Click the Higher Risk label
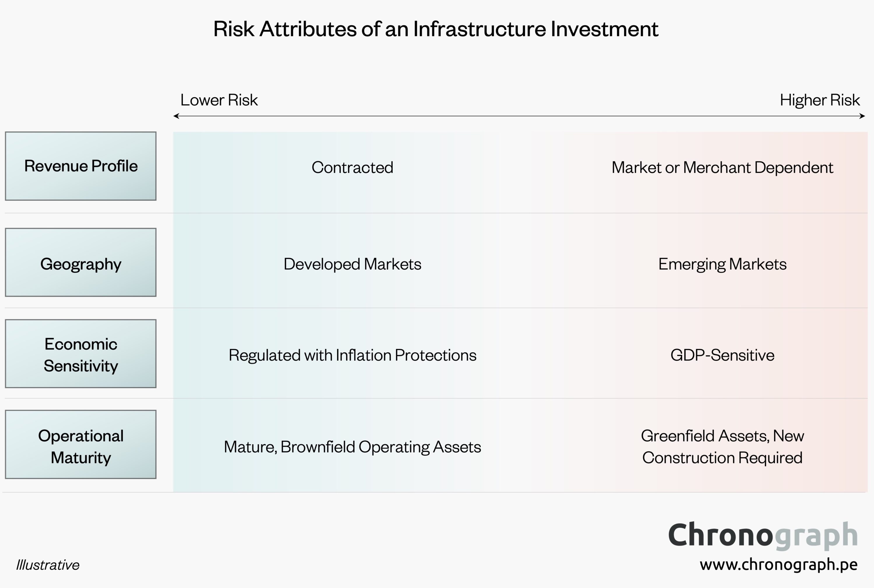 tap(820, 100)
